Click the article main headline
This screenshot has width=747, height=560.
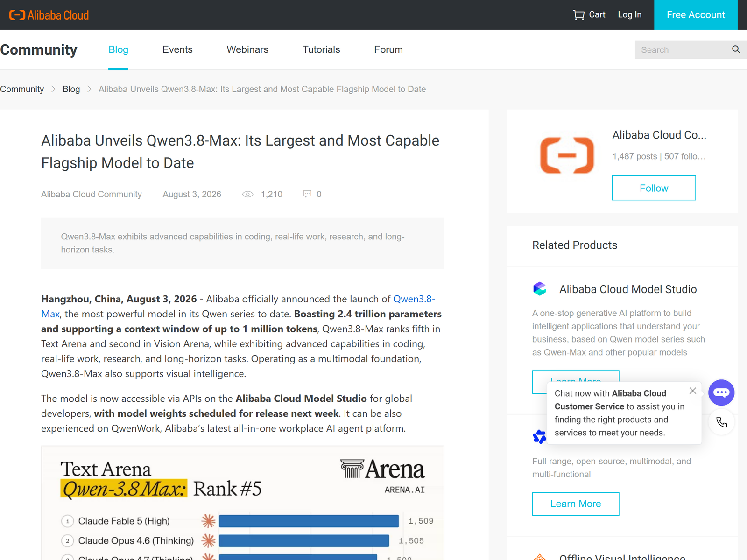point(240,152)
